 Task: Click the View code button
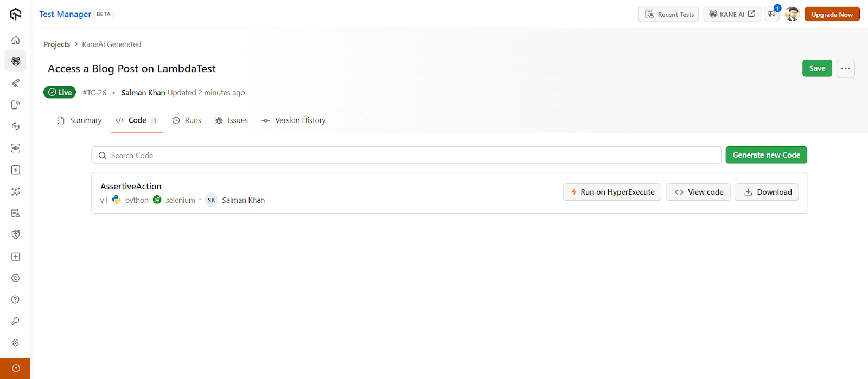[x=698, y=192]
